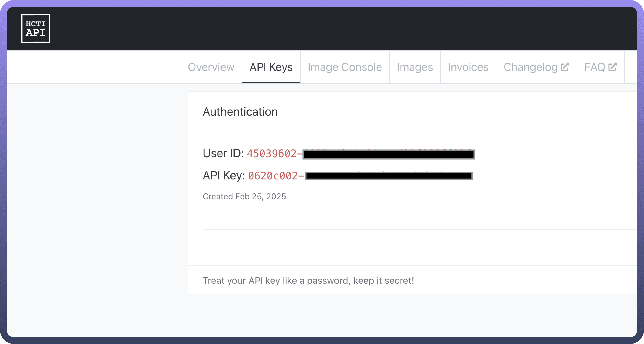Image resolution: width=644 pixels, height=344 pixels.
Task: Go to the Images tab
Action: [415, 67]
